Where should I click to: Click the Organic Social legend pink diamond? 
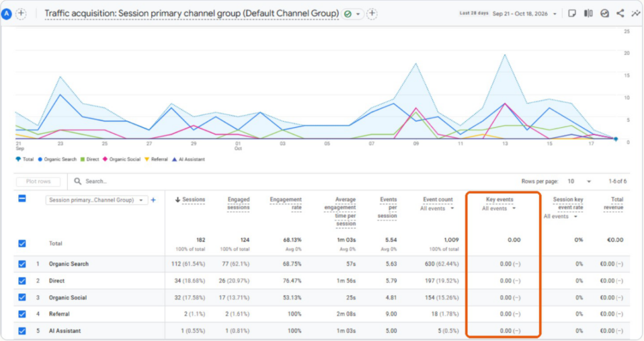coord(105,159)
